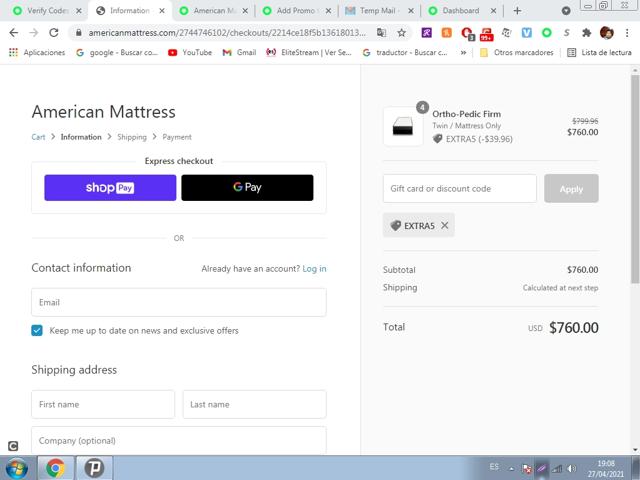This screenshot has height=480, width=640.
Task: Open Chrome three-dot menu
Action: click(627, 33)
